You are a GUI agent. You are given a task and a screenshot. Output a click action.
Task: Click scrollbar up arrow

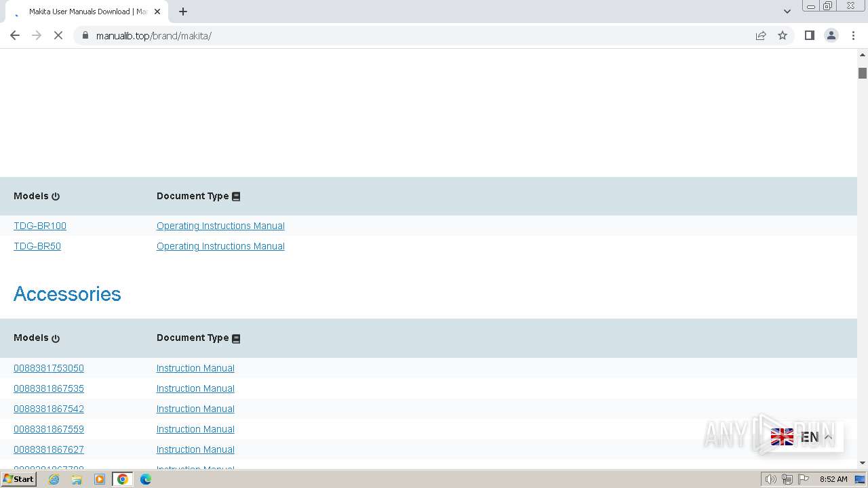coord(863,54)
